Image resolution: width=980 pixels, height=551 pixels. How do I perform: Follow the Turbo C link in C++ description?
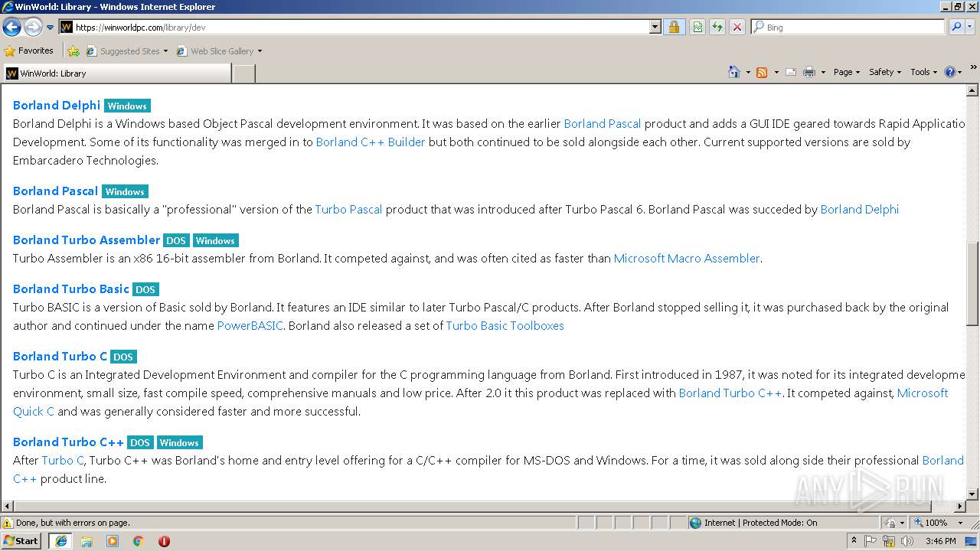coord(63,460)
